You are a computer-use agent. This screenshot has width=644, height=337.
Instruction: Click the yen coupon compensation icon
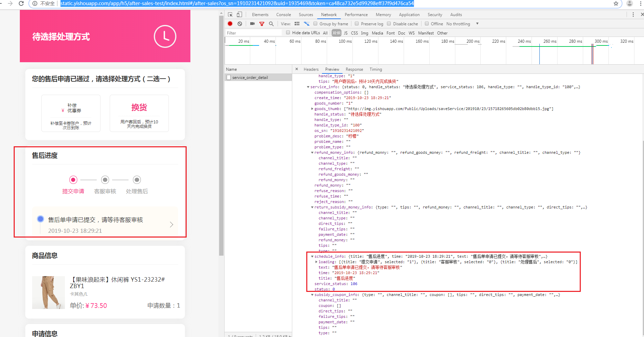coord(63,110)
